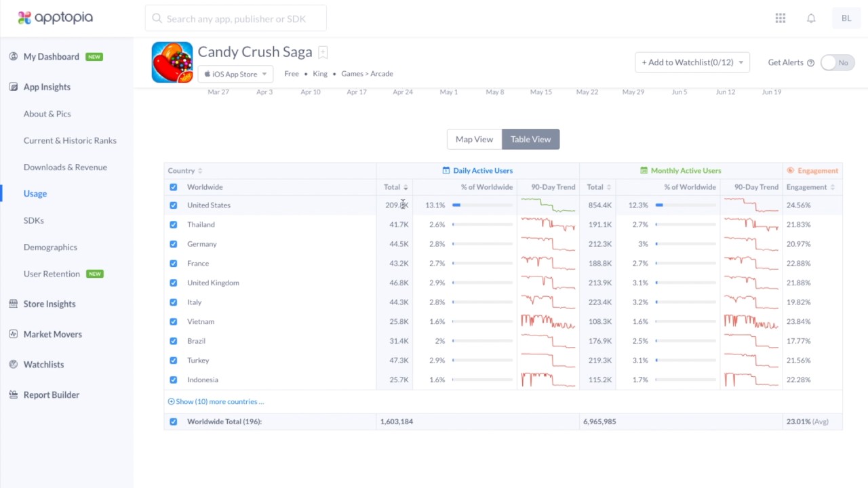This screenshot has height=488, width=868.
Task: Focus the app, publisher or SDK search field
Action: (x=235, y=18)
